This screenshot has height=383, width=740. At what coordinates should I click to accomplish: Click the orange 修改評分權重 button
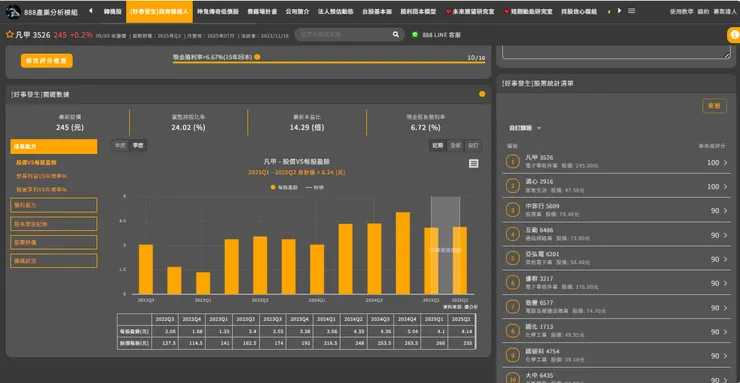point(47,61)
